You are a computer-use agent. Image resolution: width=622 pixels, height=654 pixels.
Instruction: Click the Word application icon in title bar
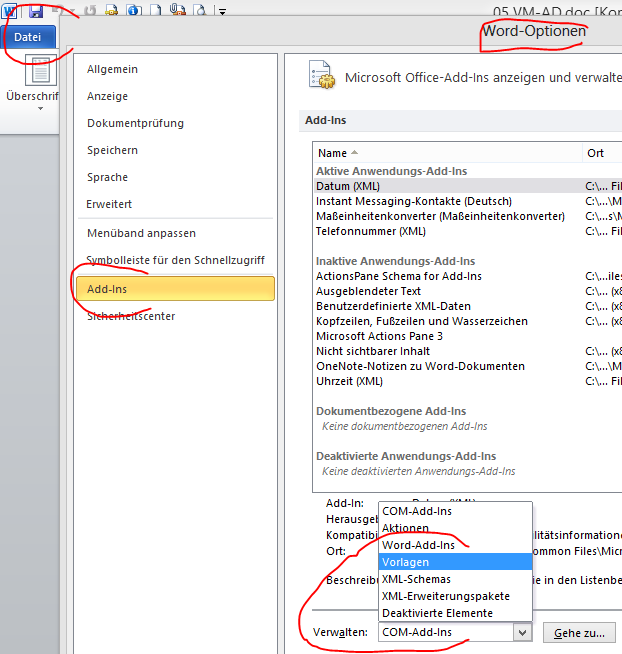8,10
